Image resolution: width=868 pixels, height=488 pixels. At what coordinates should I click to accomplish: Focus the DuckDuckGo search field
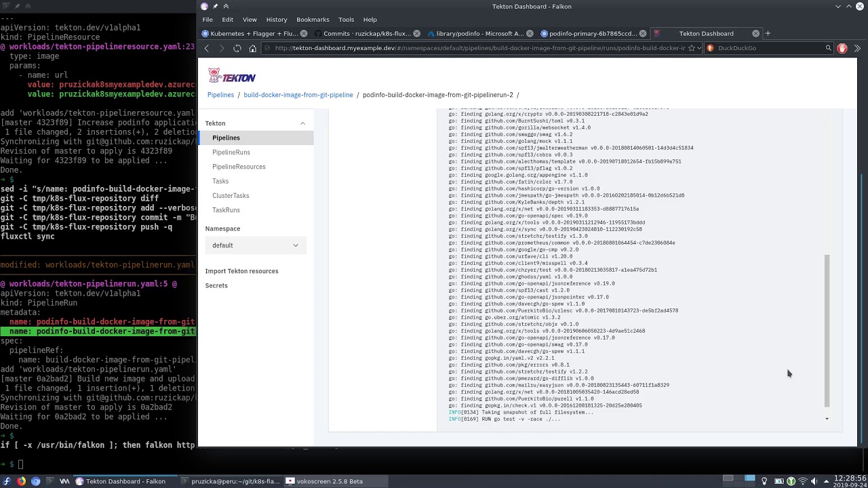click(770, 48)
